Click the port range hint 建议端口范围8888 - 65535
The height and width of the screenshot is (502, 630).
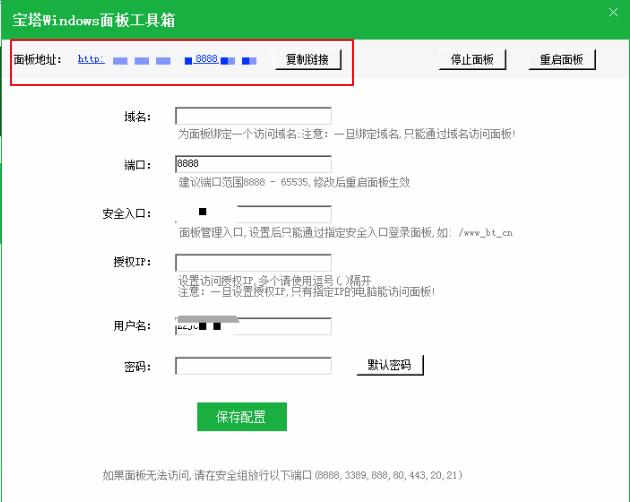[x=294, y=182]
